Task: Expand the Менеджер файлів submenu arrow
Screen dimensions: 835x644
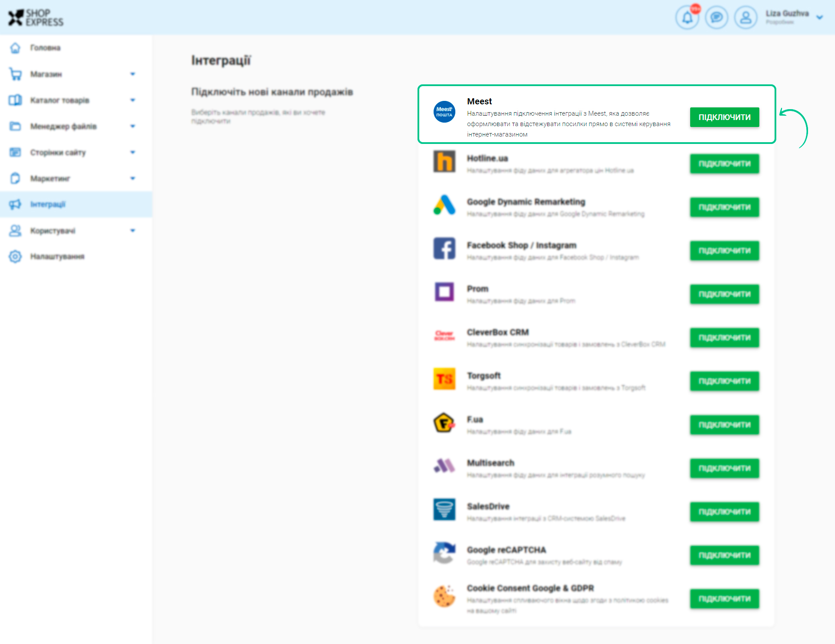Action: (133, 127)
